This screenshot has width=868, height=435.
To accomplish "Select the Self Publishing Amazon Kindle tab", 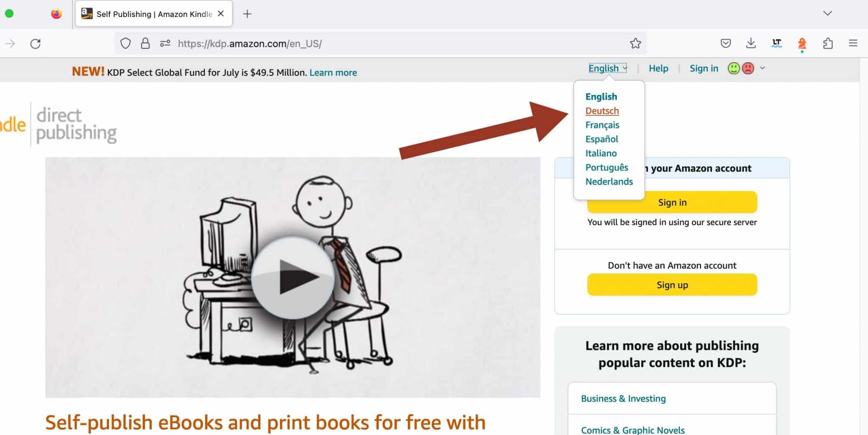I will (x=154, y=14).
